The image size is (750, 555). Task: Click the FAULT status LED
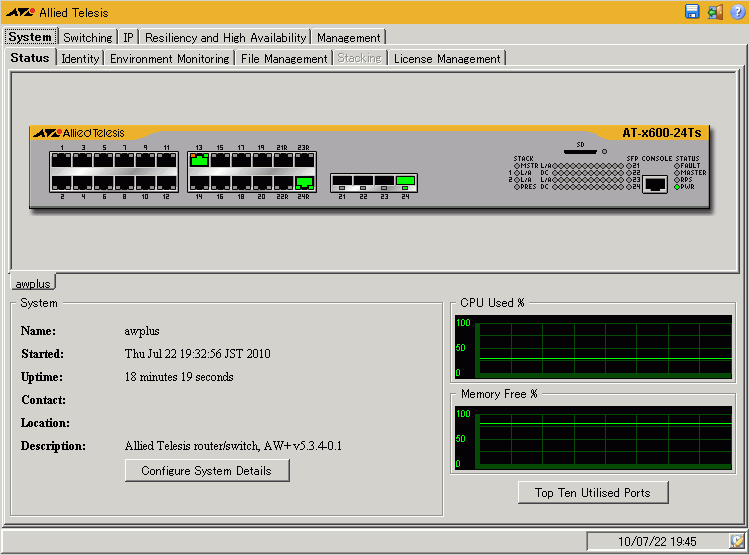pos(677,166)
